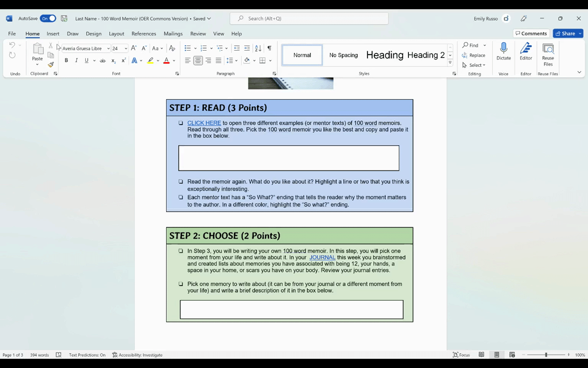Click the Strikethrough icon

pos(102,60)
